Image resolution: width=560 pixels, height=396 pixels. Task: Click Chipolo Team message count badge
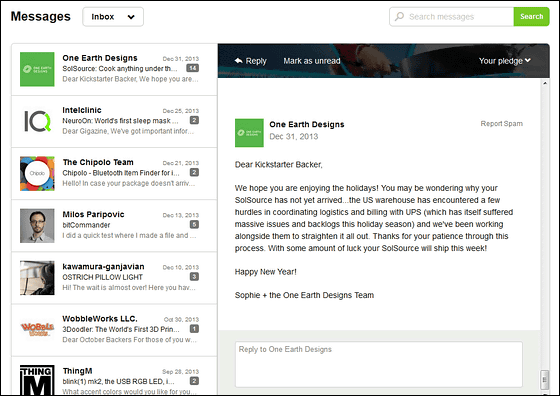pos(194,172)
